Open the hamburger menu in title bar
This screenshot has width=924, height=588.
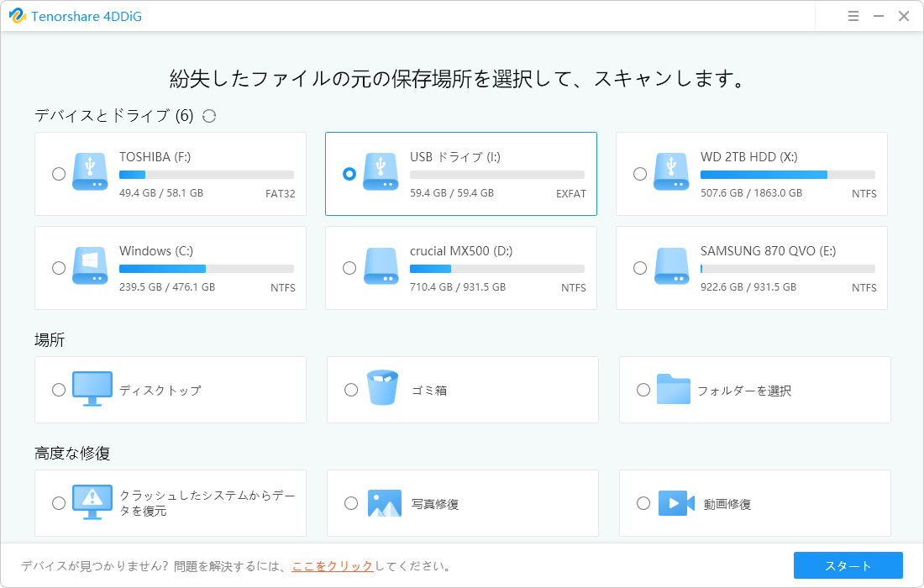click(853, 16)
